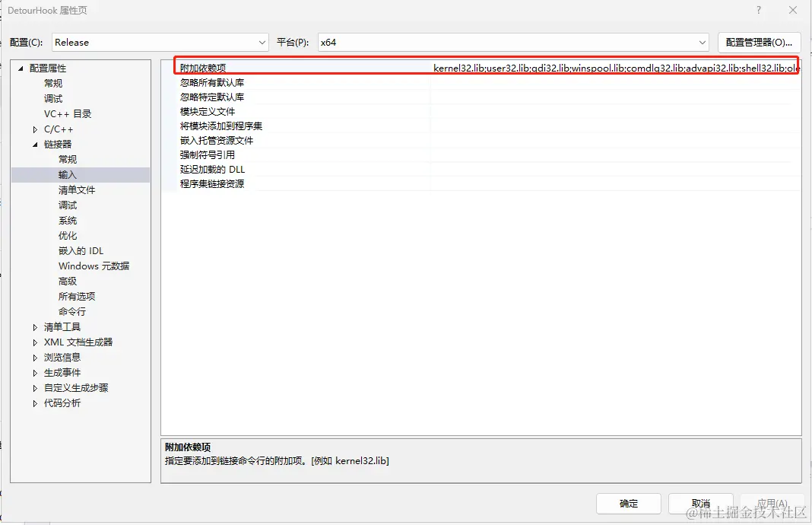Image resolution: width=812 pixels, height=525 pixels.
Task: Select the 浏览信息 tree item
Action: [x=62, y=358]
